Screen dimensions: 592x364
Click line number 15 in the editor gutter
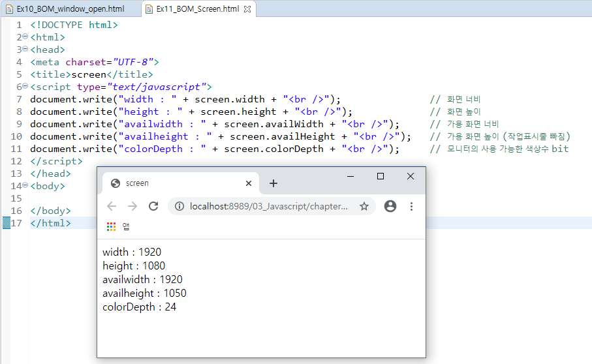point(16,198)
